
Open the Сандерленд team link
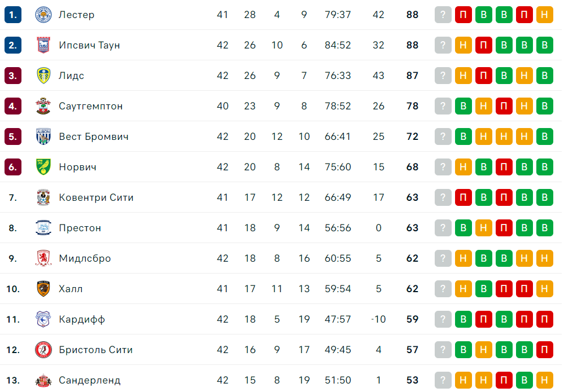(x=90, y=381)
